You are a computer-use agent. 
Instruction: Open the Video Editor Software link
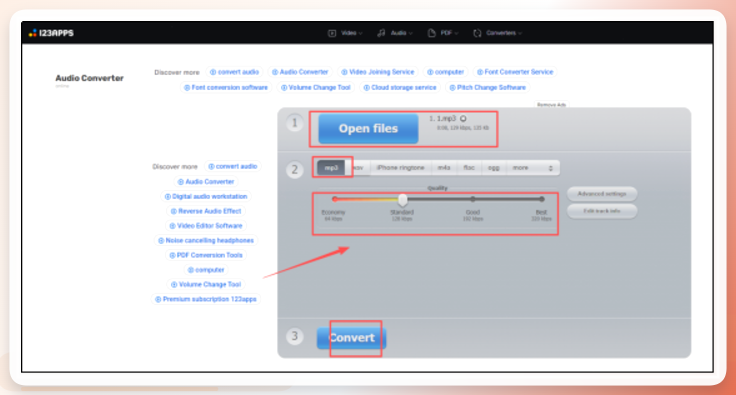click(206, 226)
